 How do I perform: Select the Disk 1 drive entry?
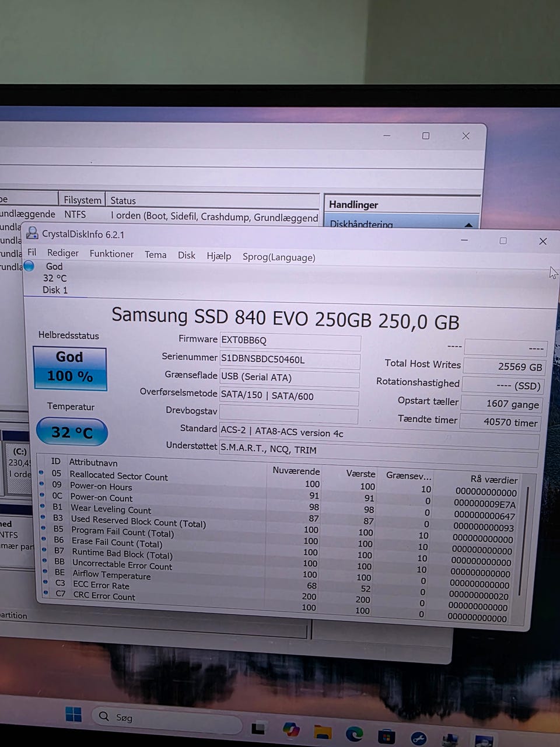[x=55, y=278]
